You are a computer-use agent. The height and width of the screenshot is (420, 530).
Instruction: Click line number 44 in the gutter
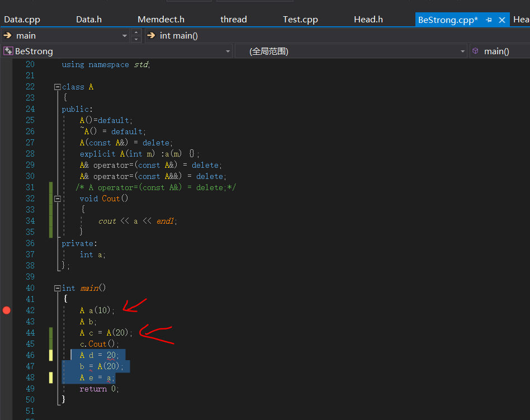30,332
